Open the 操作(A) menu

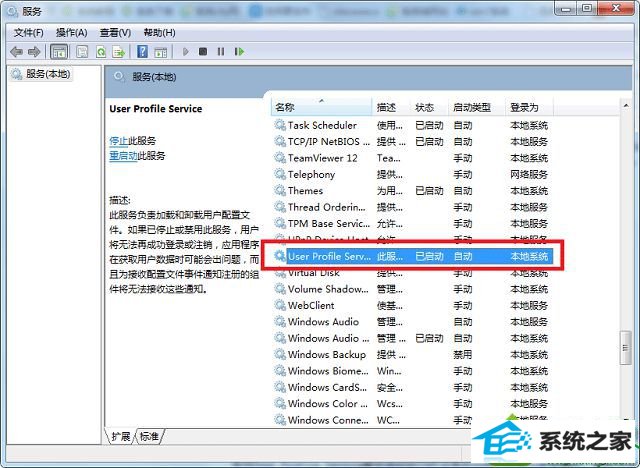click(71, 33)
